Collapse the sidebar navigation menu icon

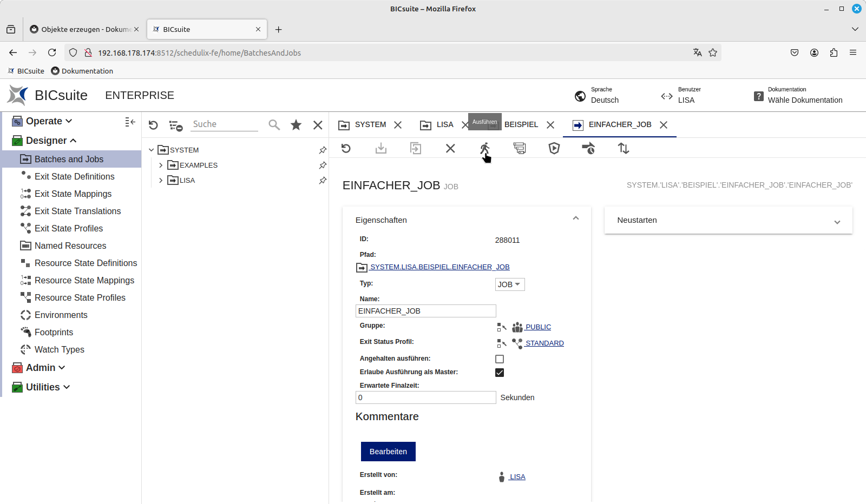(x=130, y=122)
